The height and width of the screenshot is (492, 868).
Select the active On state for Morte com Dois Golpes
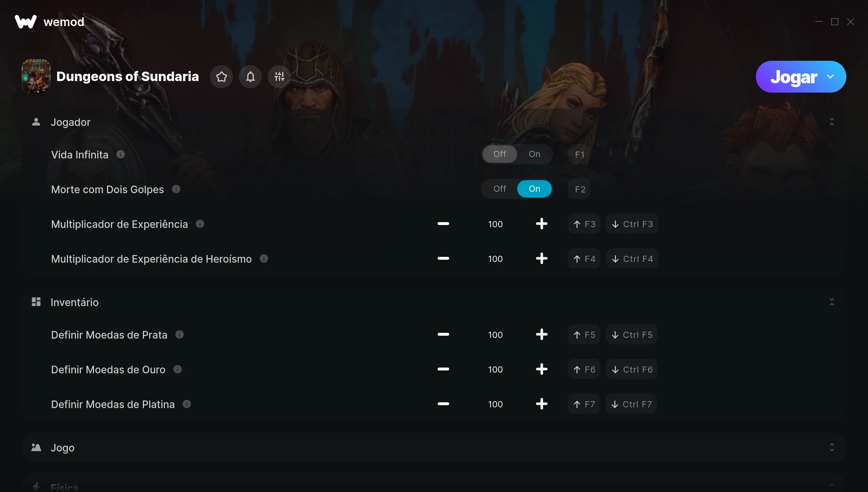coord(534,189)
